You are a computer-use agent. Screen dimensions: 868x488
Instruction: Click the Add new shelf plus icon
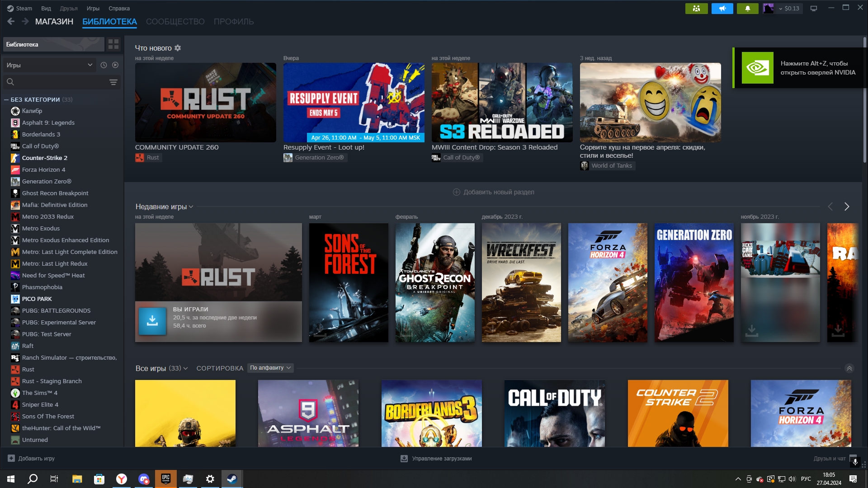click(x=457, y=192)
